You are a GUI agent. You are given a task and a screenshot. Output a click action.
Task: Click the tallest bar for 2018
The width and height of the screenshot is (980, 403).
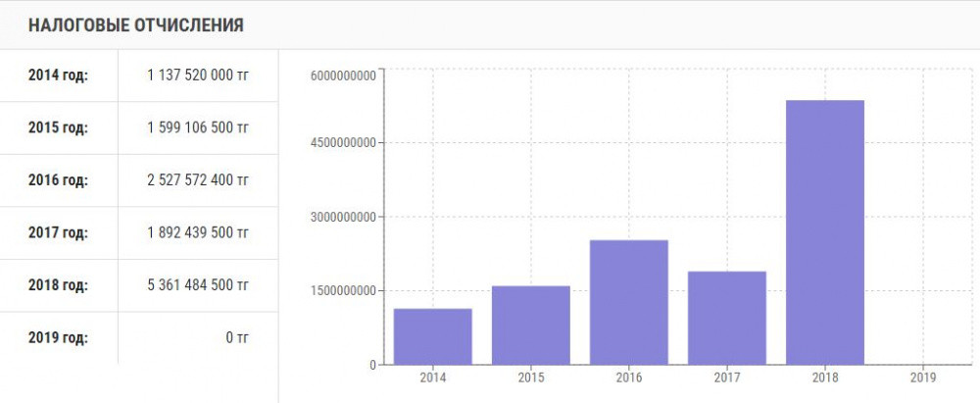pos(825,232)
